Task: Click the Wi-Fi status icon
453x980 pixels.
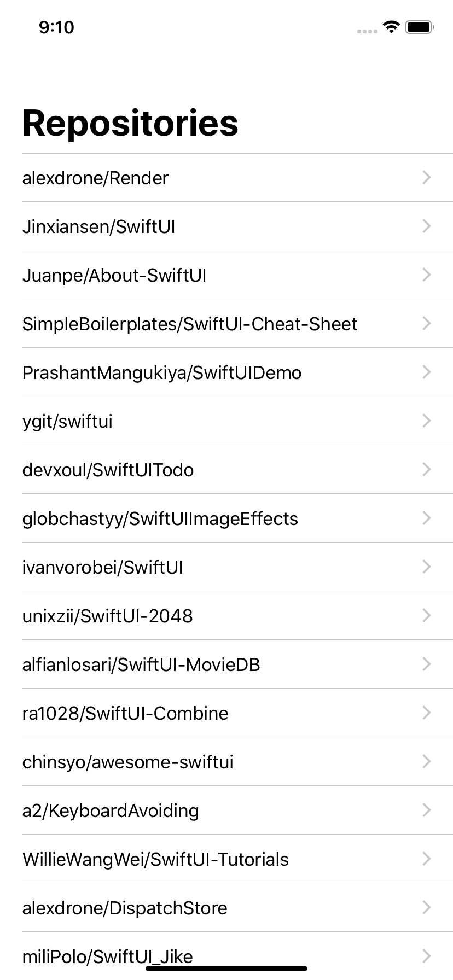Action: tap(391, 27)
